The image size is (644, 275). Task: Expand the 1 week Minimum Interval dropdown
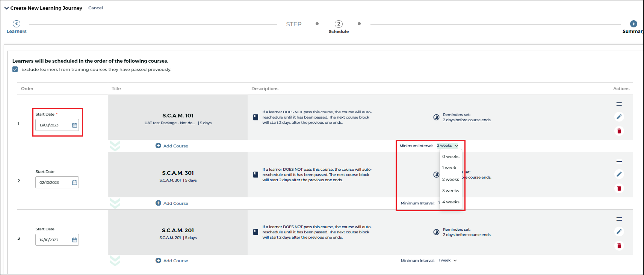447,260
